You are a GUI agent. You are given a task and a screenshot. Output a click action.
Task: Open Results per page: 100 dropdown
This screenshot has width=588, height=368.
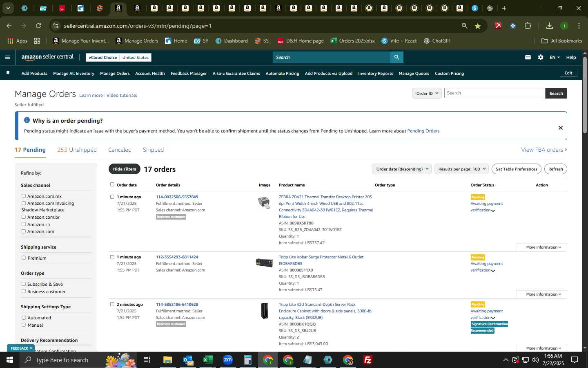(x=462, y=169)
